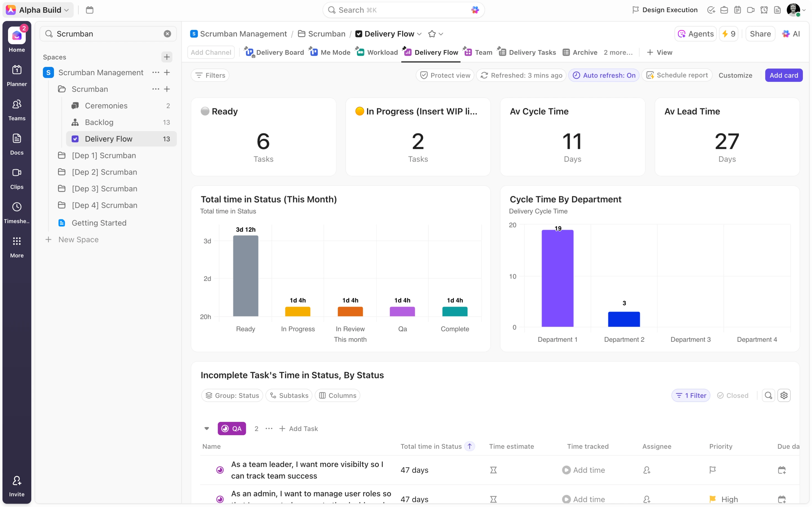Open search within the task table
Image resolution: width=812 pixels, height=507 pixels.
[768, 395]
